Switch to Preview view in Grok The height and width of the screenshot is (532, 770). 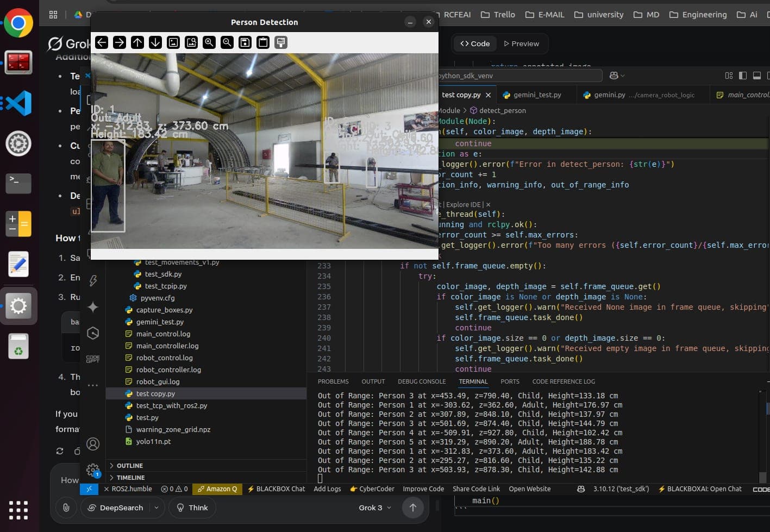click(521, 43)
